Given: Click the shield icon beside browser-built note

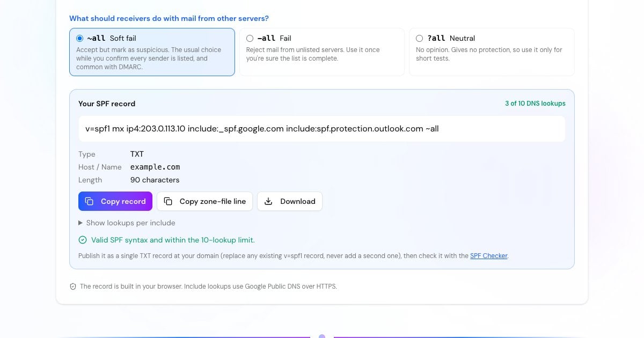Looking at the screenshot, I should [x=73, y=286].
